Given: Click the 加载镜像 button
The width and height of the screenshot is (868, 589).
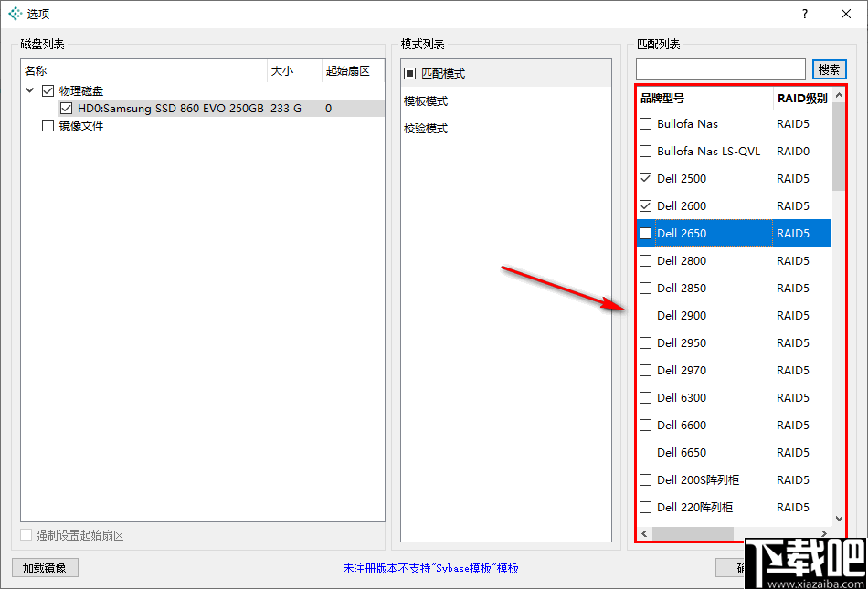Looking at the screenshot, I should [44, 567].
